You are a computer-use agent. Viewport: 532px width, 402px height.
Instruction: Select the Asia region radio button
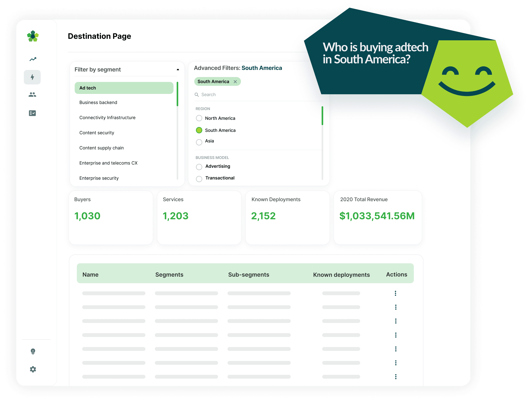(x=199, y=142)
